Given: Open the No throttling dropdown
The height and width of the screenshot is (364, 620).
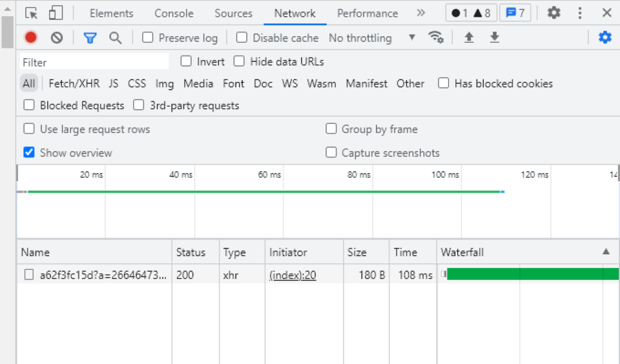Looking at the screenshot, I should click(371, 37).
